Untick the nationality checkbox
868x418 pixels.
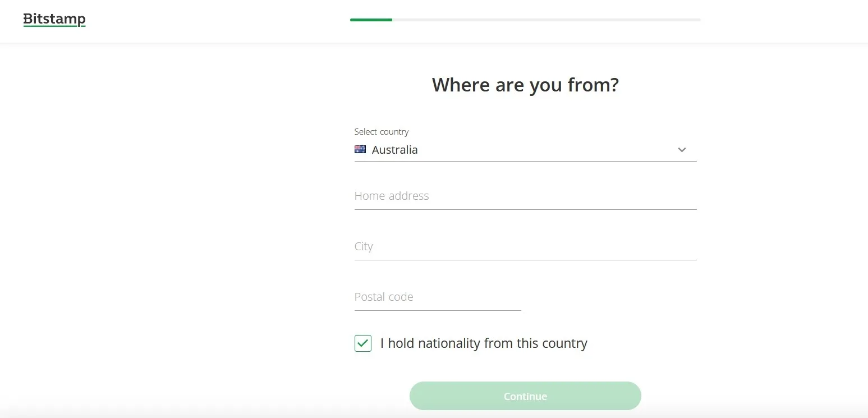coord(363,343)
